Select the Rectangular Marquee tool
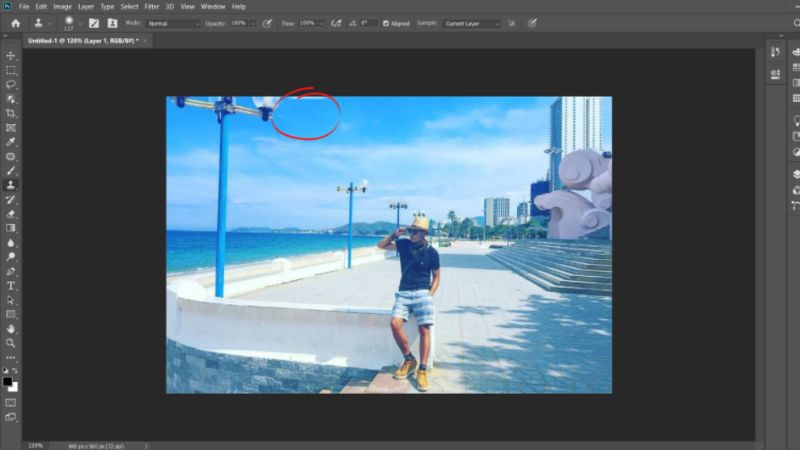This screenshot has height=450, width=800. tap(10, 70)
